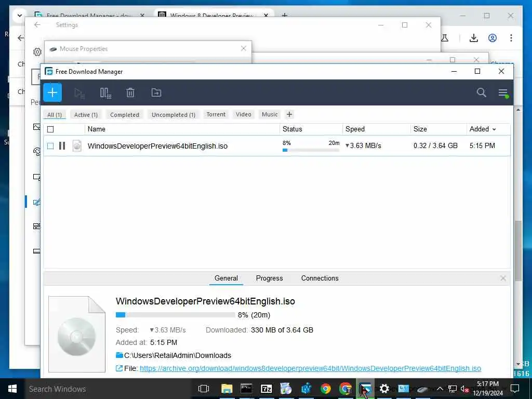Open the archive.org file URL link
The image size is (532, 399).
[x=310, y=368]
